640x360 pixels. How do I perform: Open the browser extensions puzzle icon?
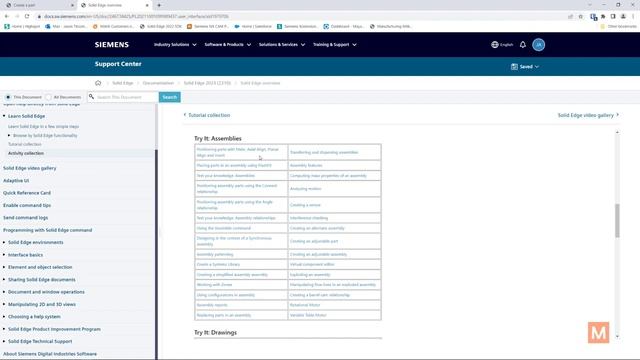tap(603, 17)
